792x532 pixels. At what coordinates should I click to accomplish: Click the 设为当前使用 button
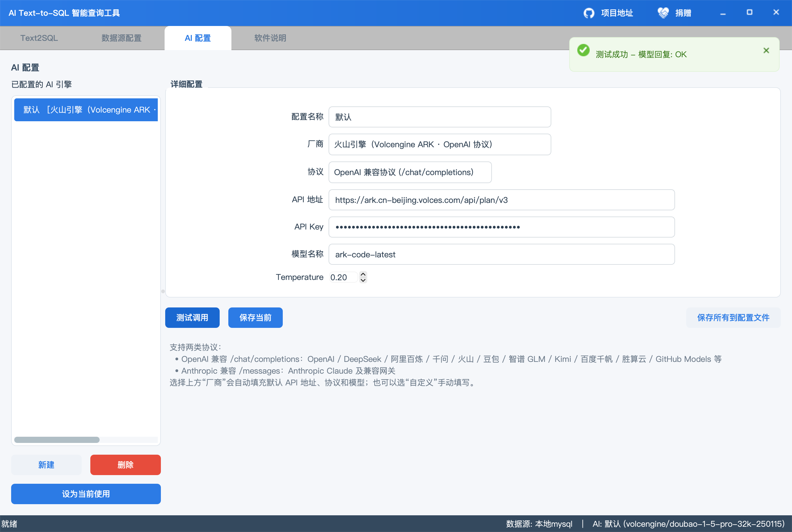coord(86,494)
